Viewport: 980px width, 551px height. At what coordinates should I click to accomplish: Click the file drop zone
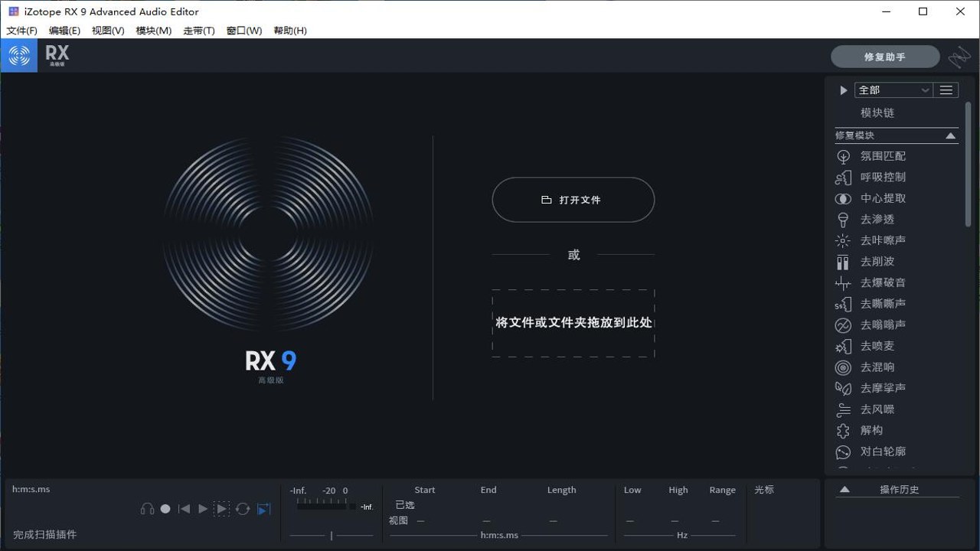click(x=573, y=323)
